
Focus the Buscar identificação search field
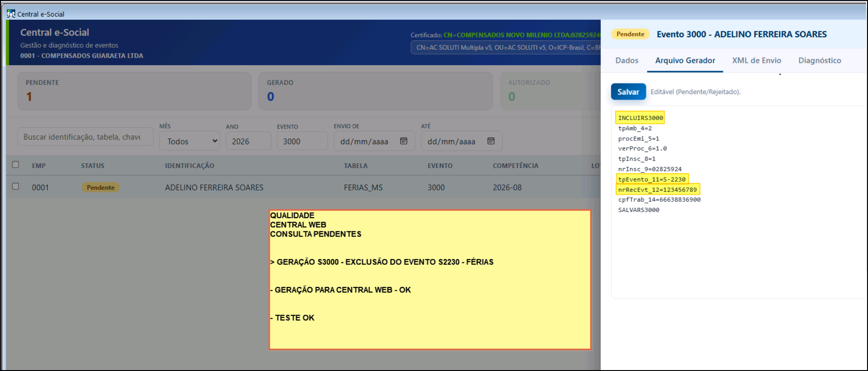coord(85,137)
